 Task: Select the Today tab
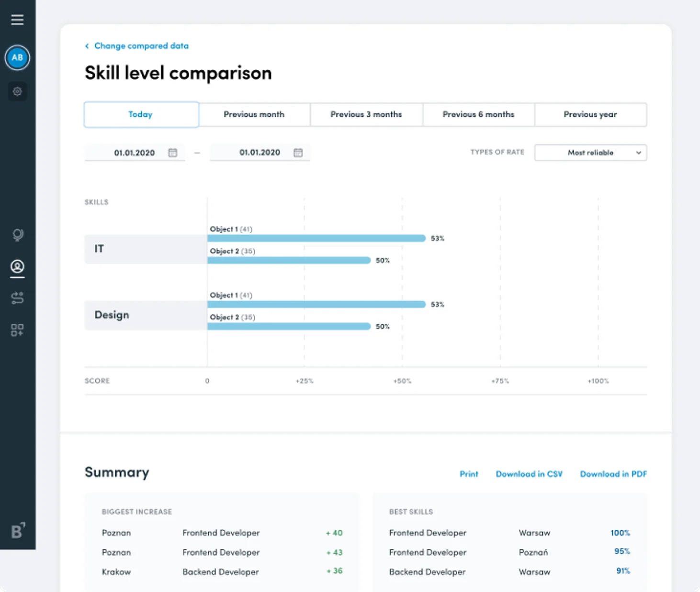(x=141, y=114)
